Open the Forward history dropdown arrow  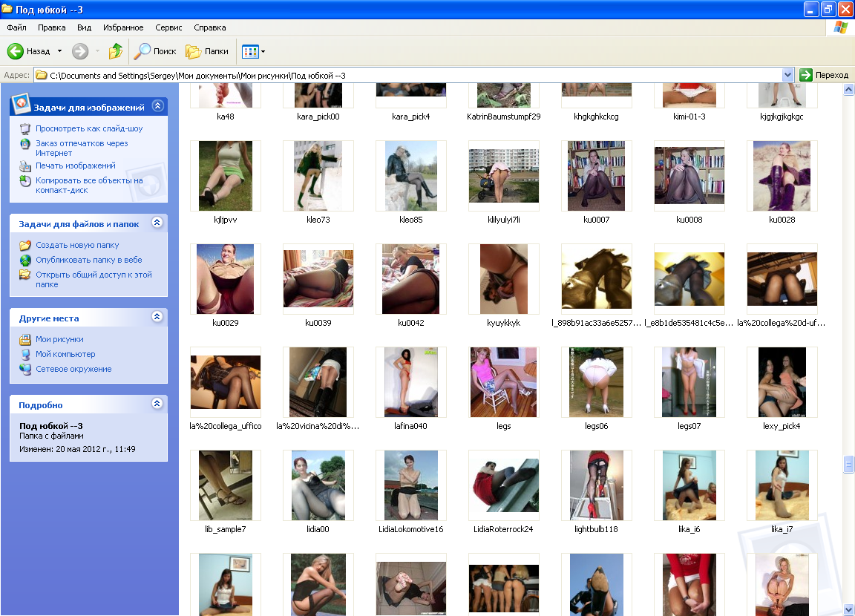98,51
